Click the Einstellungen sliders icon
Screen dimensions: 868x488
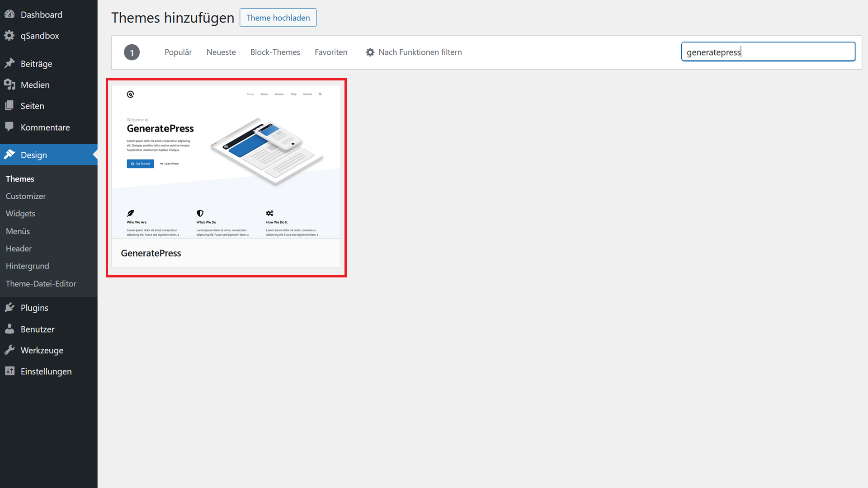click(9, 371)
